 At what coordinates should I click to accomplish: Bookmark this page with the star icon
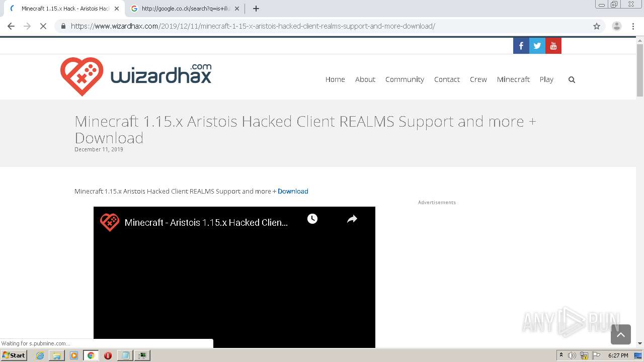pos(597,26)
